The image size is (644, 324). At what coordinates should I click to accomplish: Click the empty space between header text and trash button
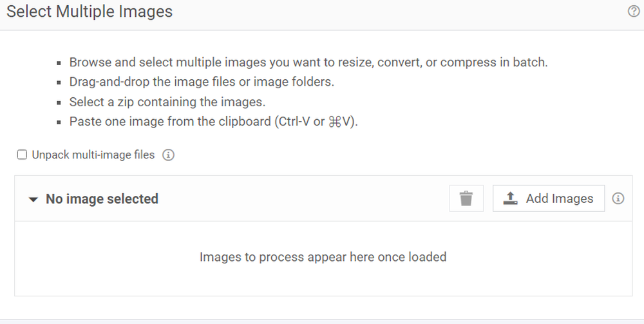click(x=304, y=199)
